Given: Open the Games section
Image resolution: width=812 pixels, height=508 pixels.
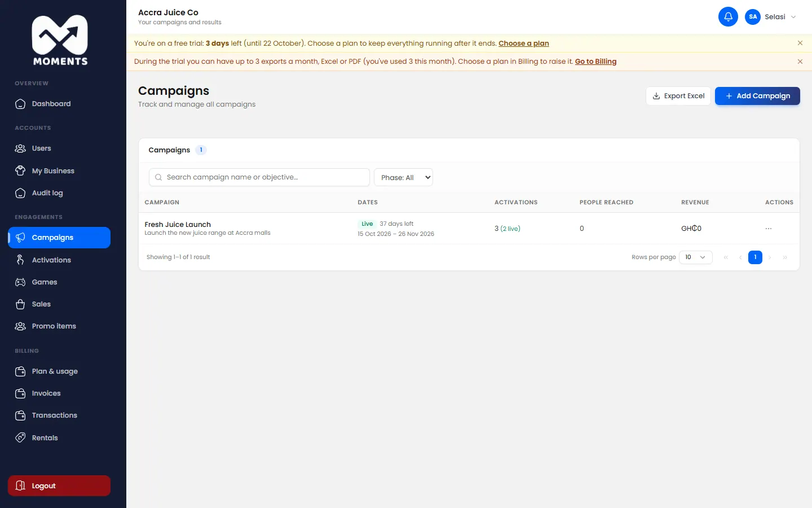Looking at the screenshot, I should click(59, 282).
